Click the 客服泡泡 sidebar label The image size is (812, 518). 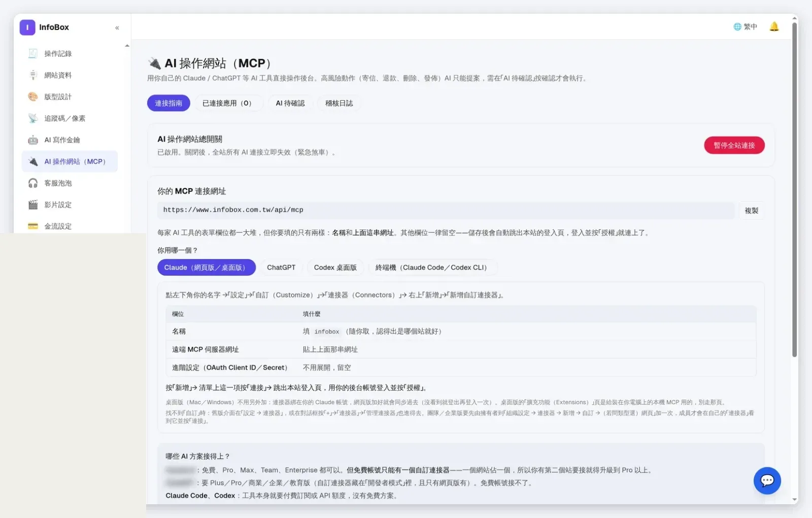click(58, 183)
